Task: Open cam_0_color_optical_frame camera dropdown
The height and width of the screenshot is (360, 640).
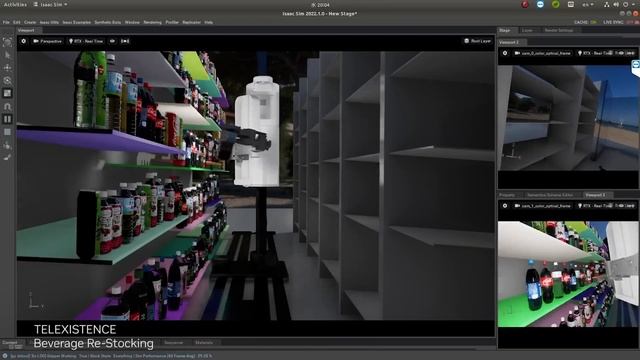Action: pos(542,53)
